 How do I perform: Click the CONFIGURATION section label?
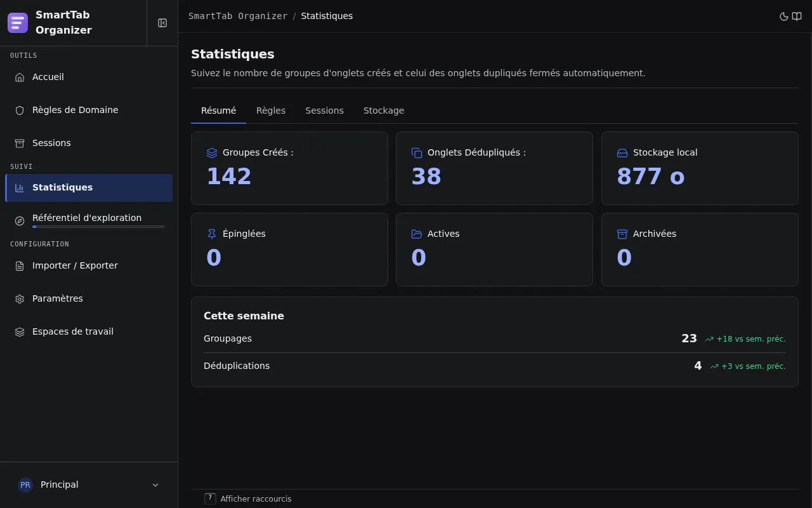(x=39, y=244)
